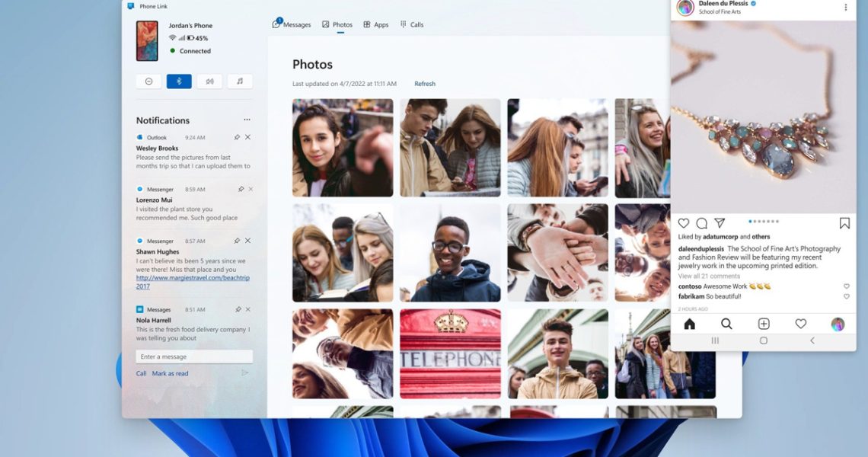Toggle the phone volume mute button

click(x=209, y=81)
